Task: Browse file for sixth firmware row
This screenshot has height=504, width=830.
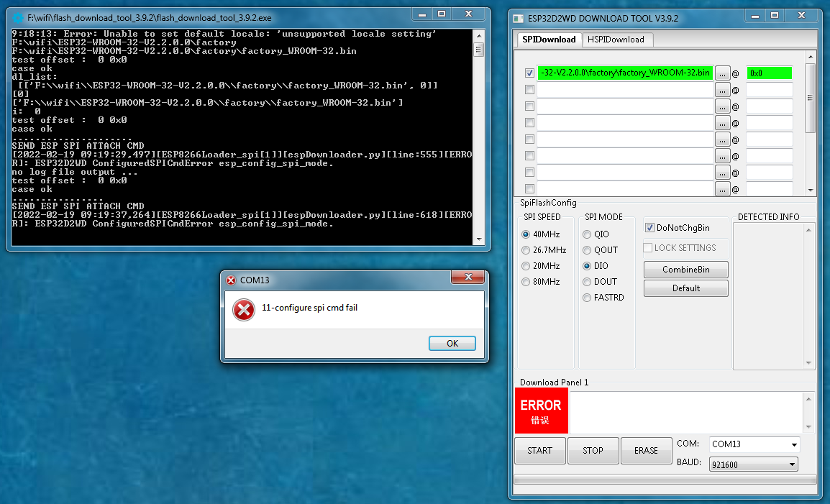Action: click(x=722, y=155)
